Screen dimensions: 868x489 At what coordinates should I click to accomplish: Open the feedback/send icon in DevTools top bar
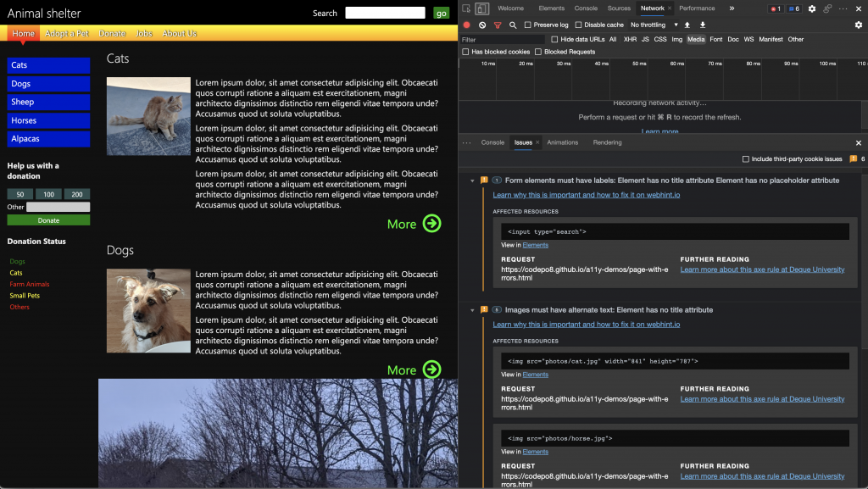[827, 8]
